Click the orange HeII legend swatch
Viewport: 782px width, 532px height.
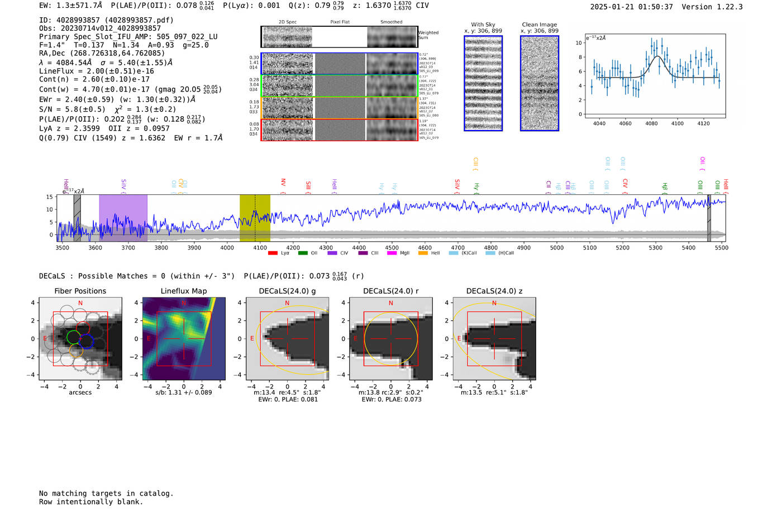(423, 253)
